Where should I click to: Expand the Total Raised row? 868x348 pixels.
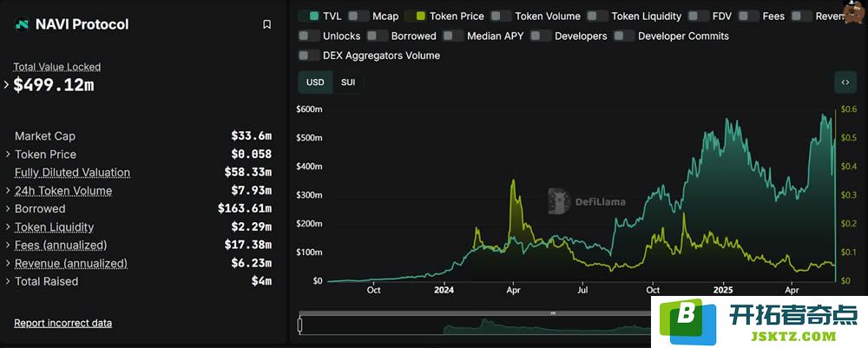[x=8, y=281]
